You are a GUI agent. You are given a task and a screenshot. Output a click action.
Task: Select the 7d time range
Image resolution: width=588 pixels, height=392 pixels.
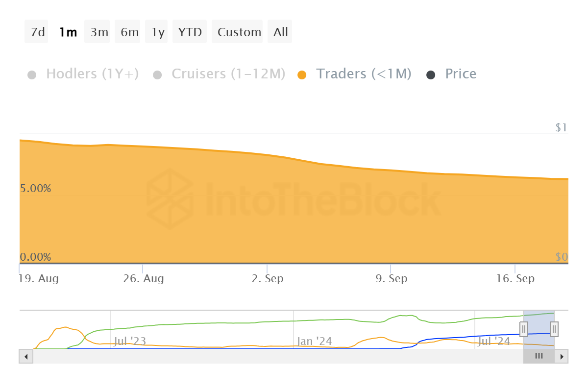tap(37, 32)
